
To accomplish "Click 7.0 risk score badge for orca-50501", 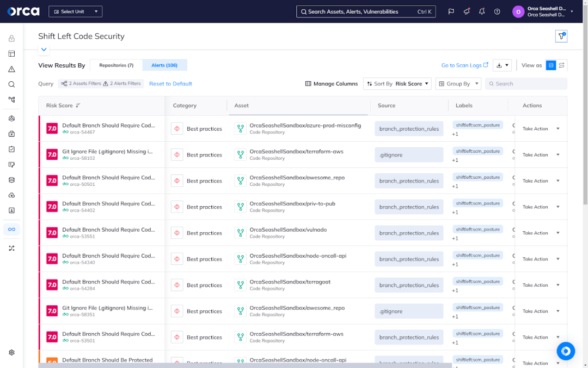I will (52, 180).
